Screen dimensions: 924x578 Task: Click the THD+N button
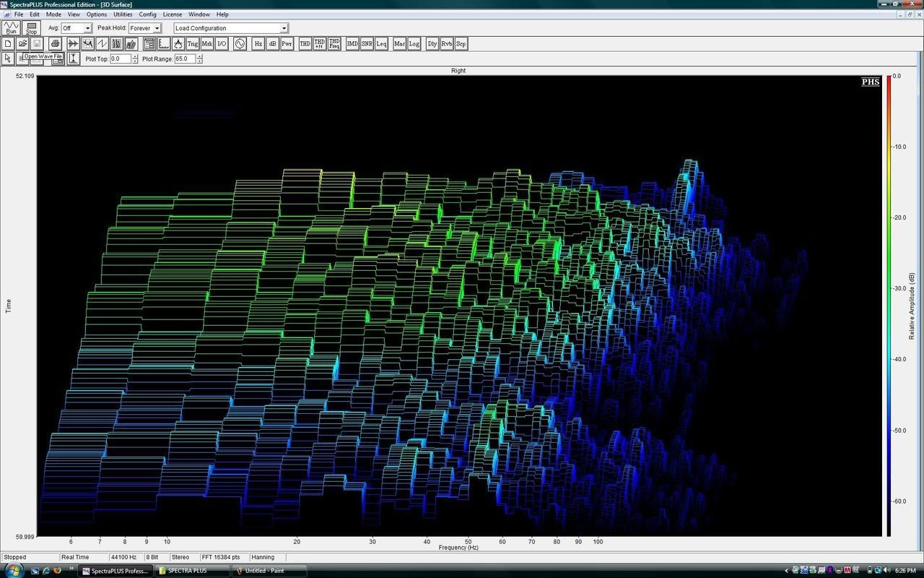(x=320, y=44)
